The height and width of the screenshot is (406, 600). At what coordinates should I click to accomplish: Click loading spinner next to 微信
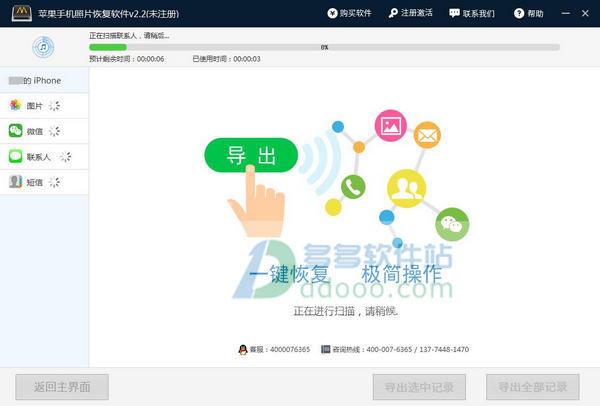[55, 131]
